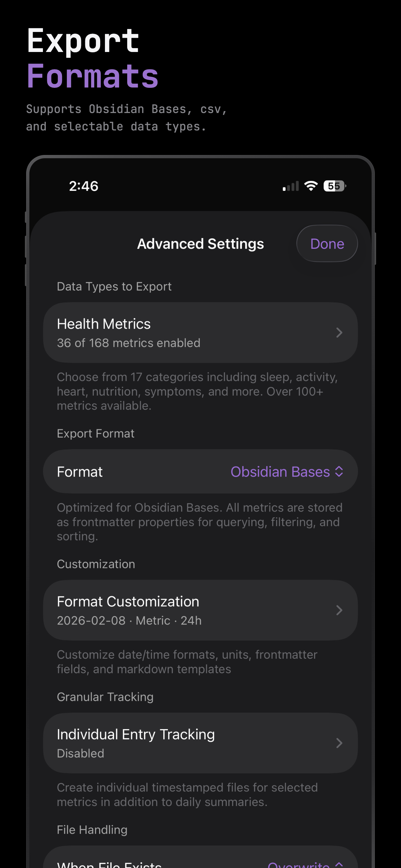Open Format Customization showing 2026-02-08
Viewport: 401px width, 868px height.
coord(200,610)
